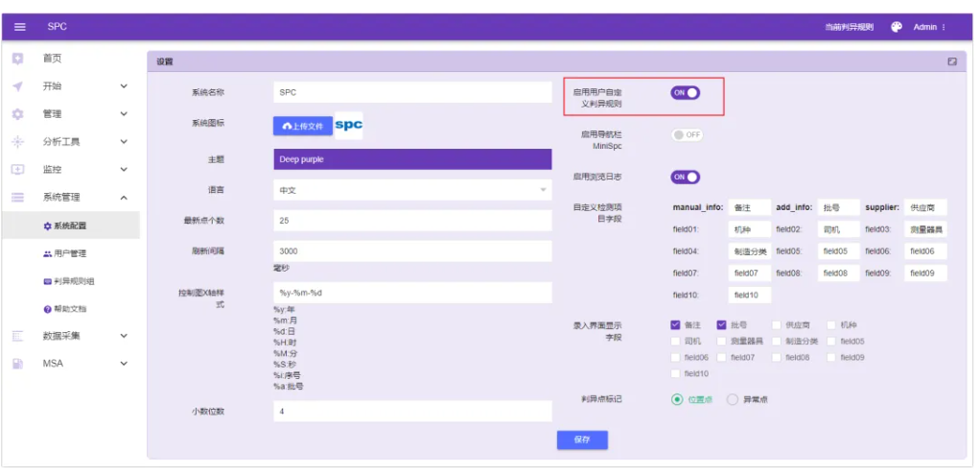Click the 数据采集 sidebar icon
Screen dimensions: 980x476
point(17,336)
